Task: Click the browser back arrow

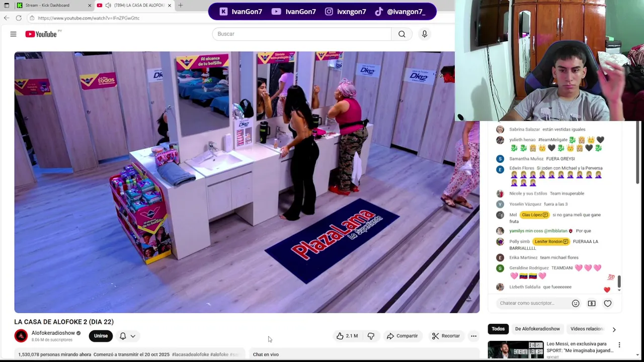Action: pos(6,18)
